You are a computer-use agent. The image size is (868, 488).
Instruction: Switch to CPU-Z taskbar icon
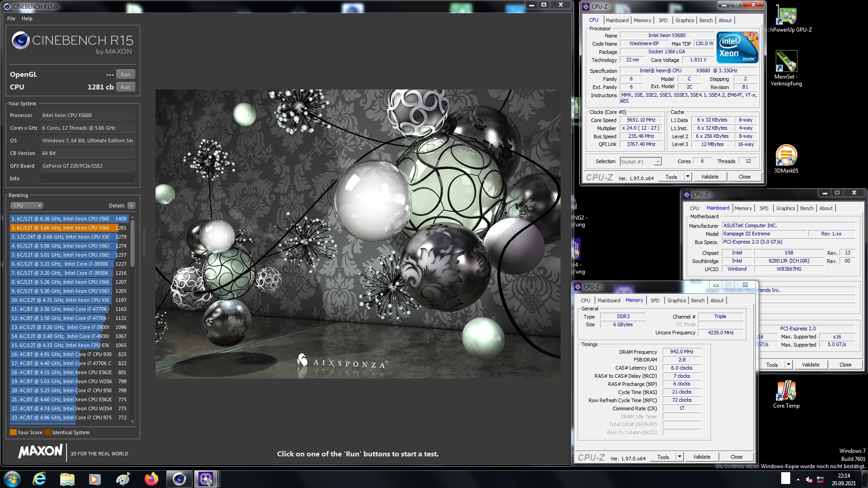tap(206, 479)
